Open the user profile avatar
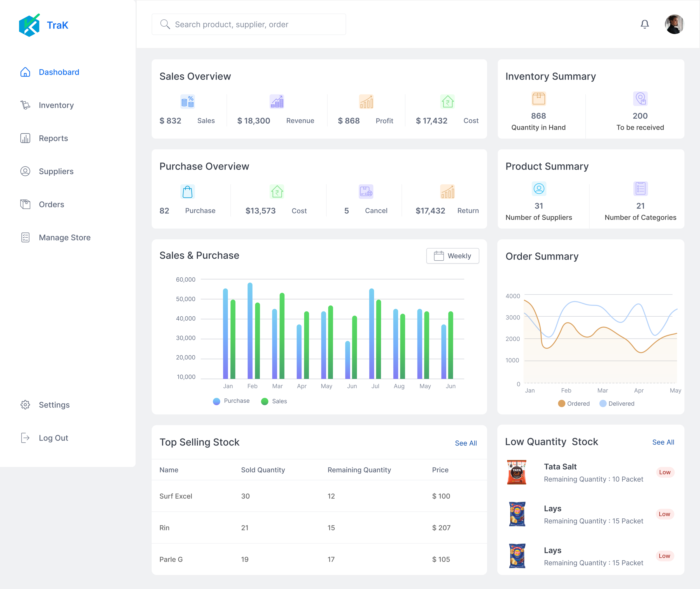Image resolution: width=700 pixels, height=589 pixels. pos(674,24)
